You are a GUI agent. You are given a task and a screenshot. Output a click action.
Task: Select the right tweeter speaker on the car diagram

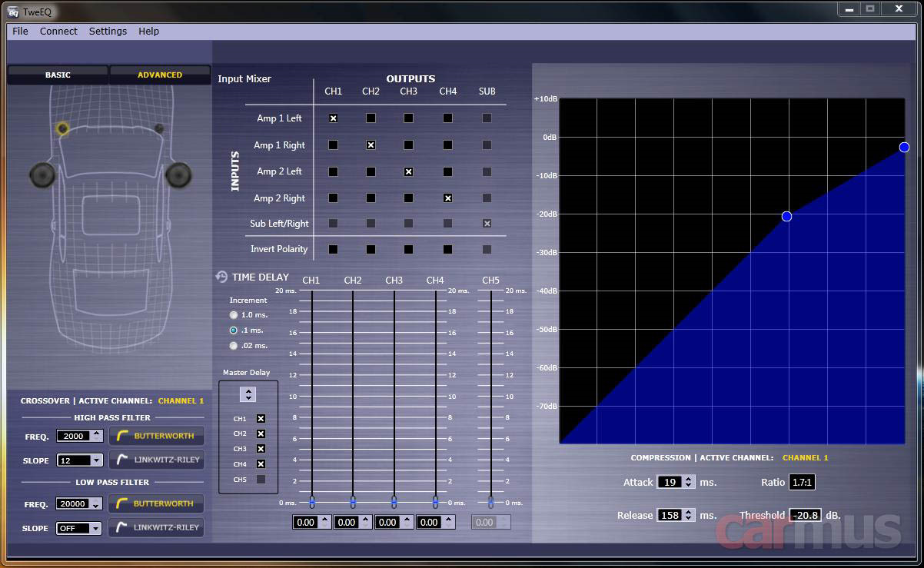click(x=159, y=128)
